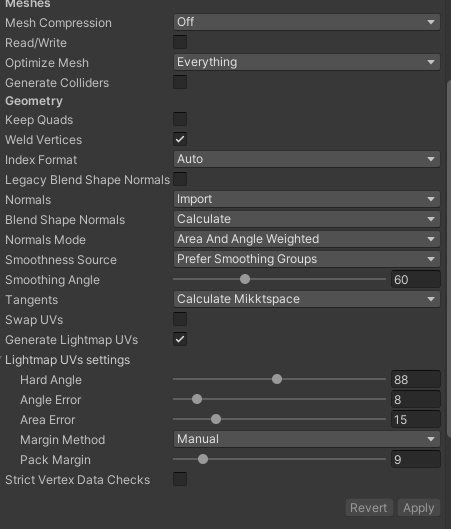Open the Smoothness Source dropdown
This screenshot has width=451, height=529.
pos(307,259)
